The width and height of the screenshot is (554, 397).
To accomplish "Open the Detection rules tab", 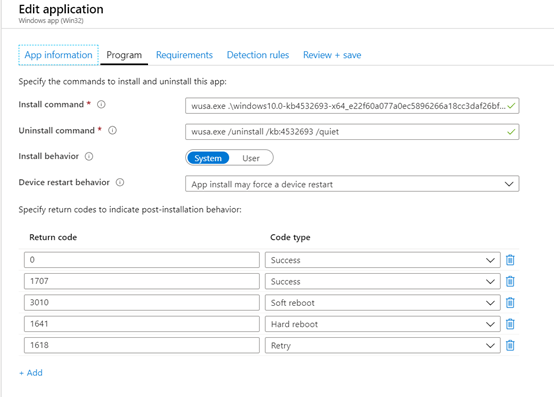I will pos(258,55).
